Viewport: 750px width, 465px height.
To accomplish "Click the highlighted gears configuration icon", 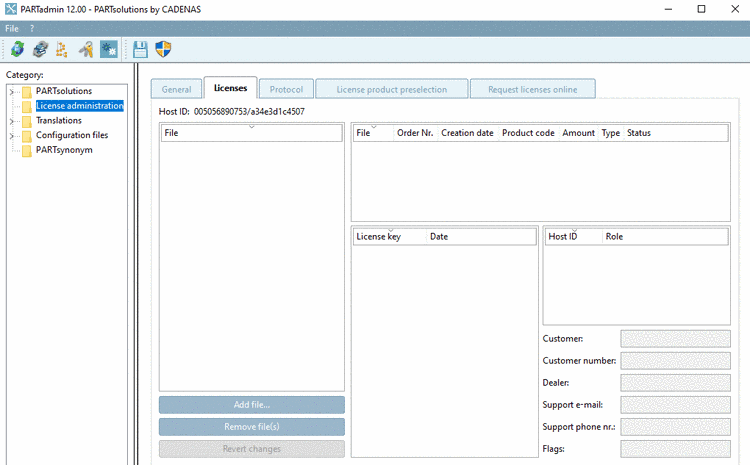I will pos(109,49).
